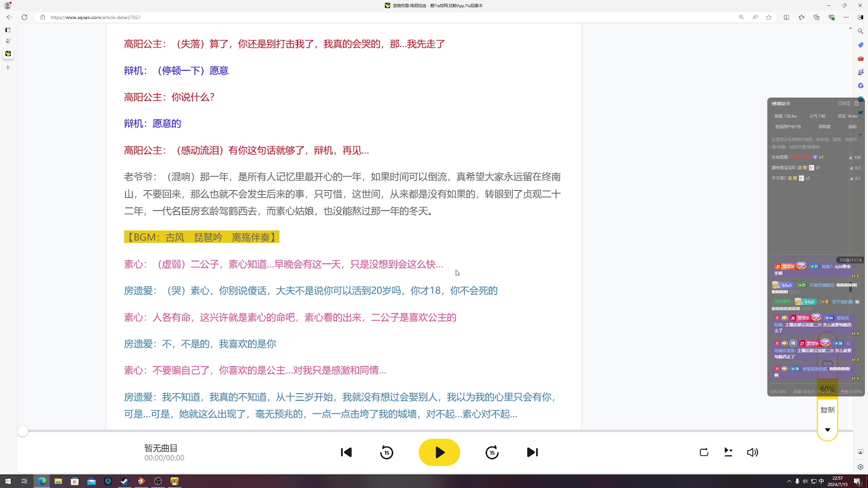Switch to the 活跃度 tab
This screenshot has width=868, height=488.
tap(824, 127)
